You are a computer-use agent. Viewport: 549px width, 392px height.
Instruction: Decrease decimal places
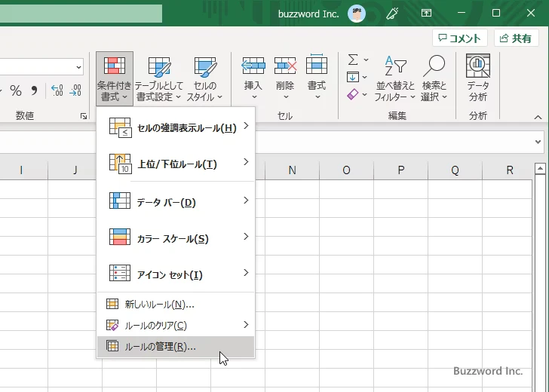75,90
